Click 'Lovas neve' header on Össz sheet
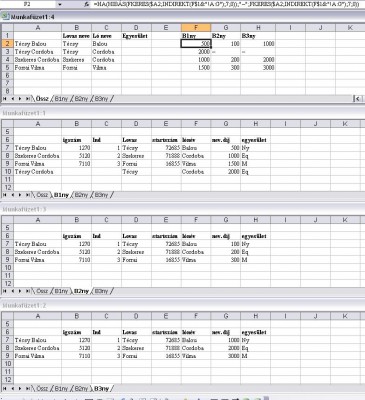The image size is (365, 400). (76, 36)
